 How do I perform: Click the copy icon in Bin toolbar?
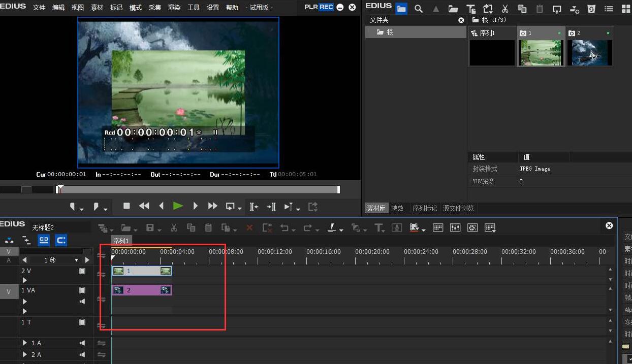522,9
